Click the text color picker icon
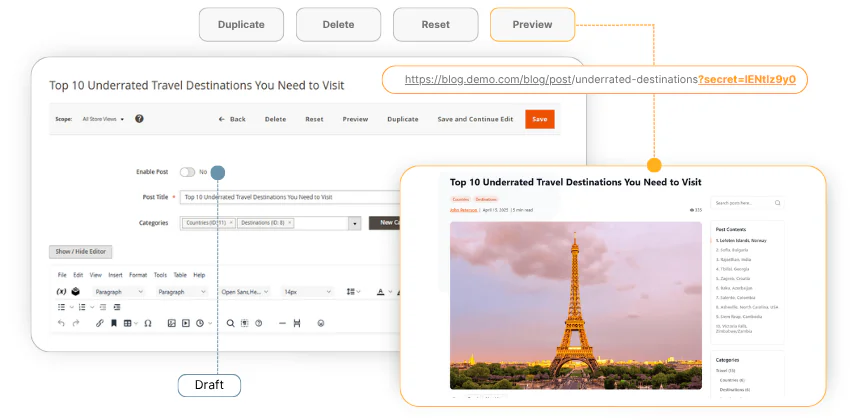 click(381, 291)
